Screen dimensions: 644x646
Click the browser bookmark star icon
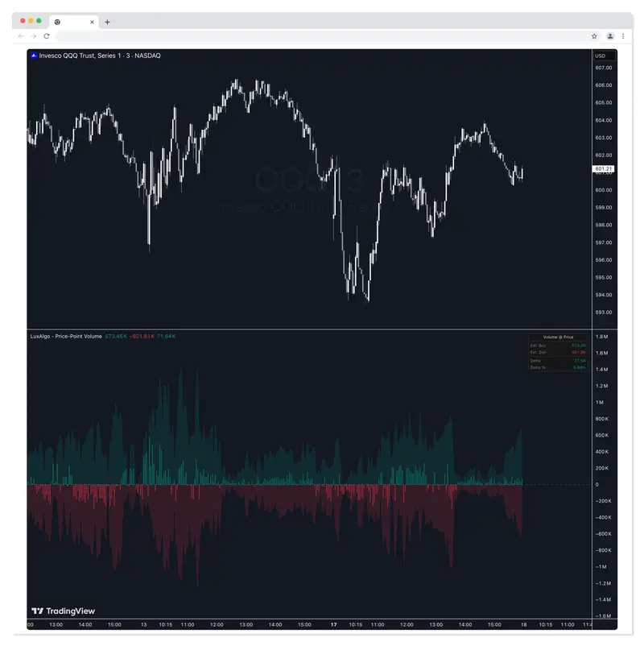tap(593, 36)
